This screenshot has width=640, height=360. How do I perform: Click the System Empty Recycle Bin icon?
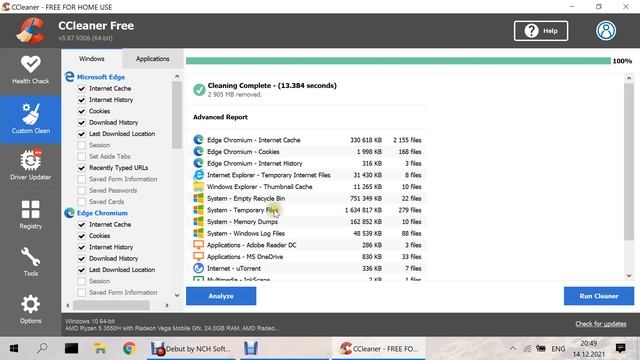198,198
